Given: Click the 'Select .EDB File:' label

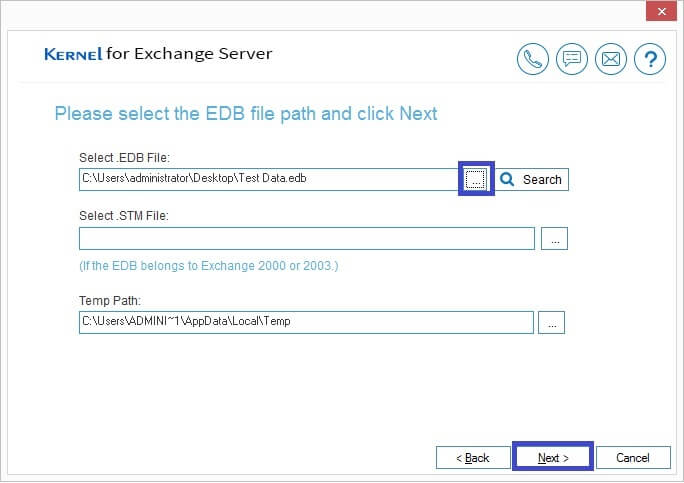Looking at the screenshot, I should click(x=124, y=158).
